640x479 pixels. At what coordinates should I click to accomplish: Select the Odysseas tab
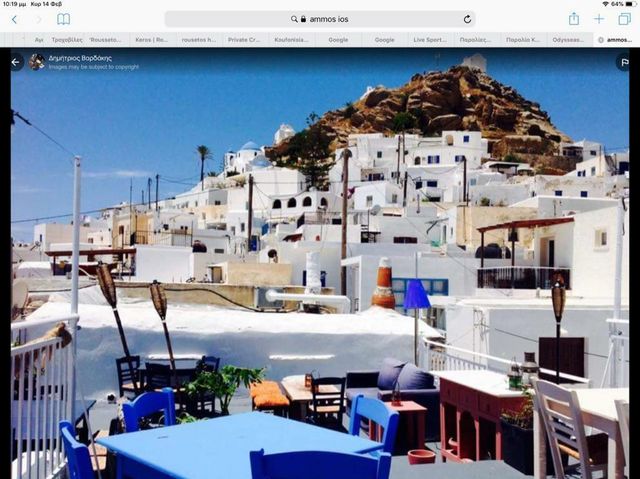click(569, 40)
